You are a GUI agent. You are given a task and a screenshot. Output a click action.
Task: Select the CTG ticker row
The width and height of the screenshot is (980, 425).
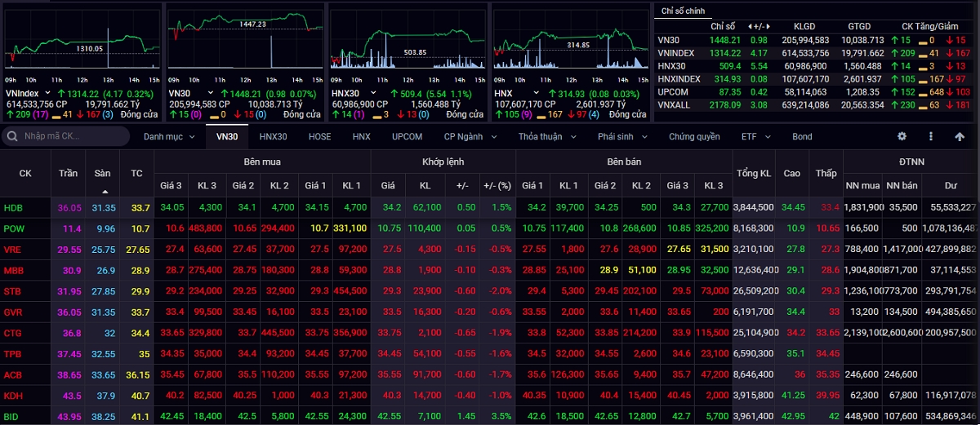tap(490, 333)
